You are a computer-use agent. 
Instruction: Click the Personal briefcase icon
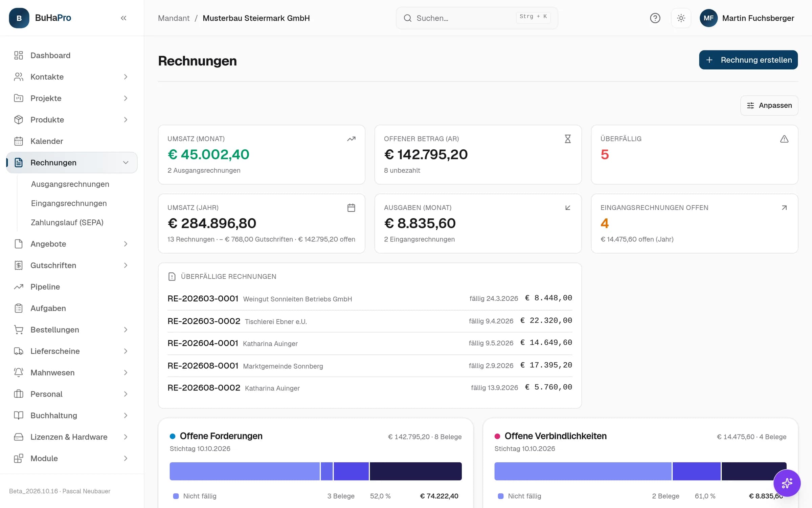click(x=19, y=394)
